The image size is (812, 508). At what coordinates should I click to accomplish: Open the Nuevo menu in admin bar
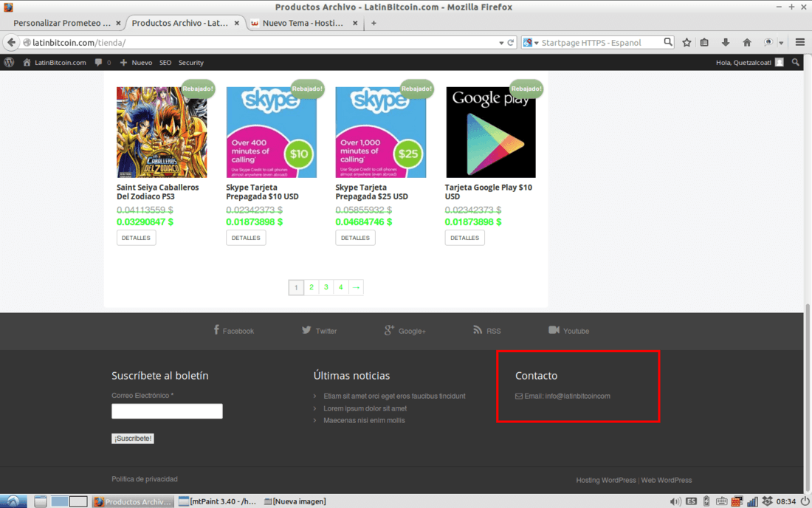coord(137,63)
